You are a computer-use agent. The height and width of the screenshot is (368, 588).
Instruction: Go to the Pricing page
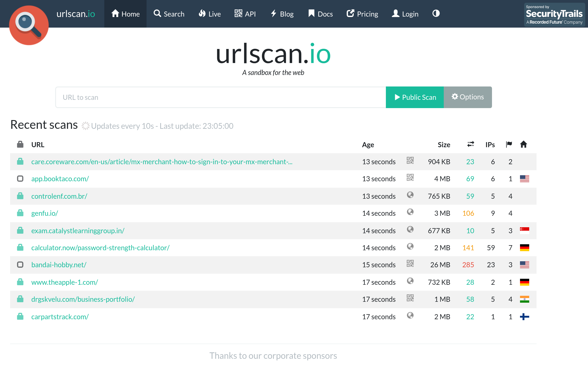click(x=362, y=14)
